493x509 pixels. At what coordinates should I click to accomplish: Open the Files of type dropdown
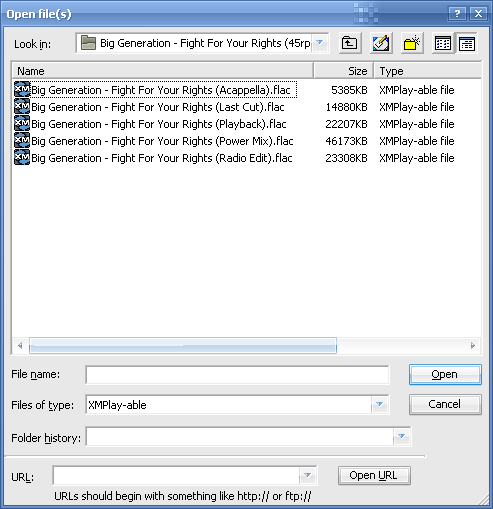pos(379,404)
